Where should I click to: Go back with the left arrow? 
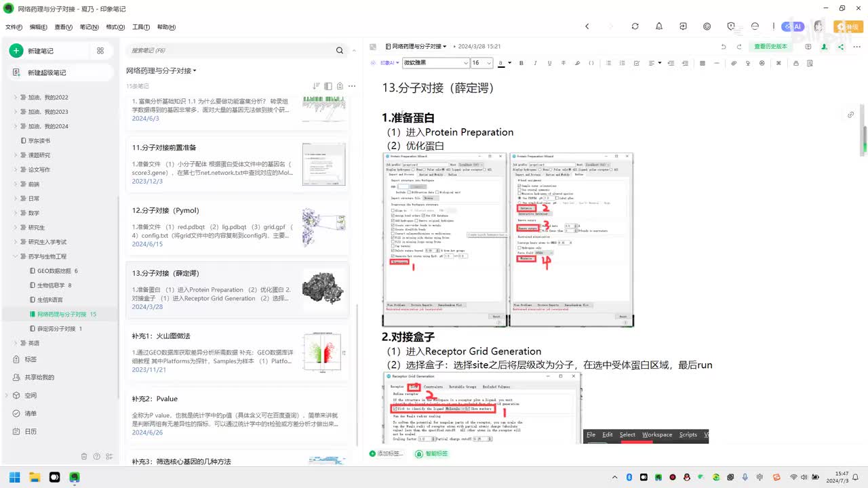587,26
